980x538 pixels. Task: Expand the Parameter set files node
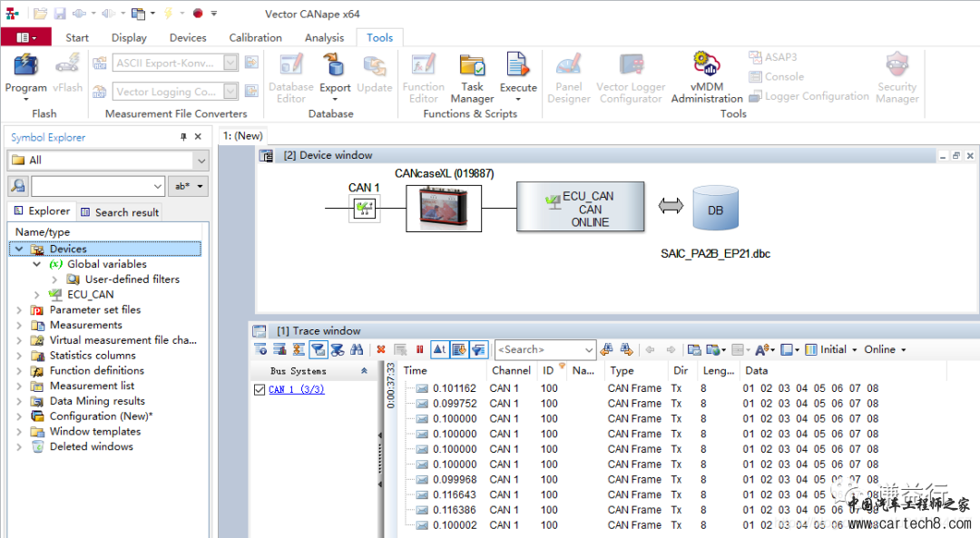[x=19, y=310]
